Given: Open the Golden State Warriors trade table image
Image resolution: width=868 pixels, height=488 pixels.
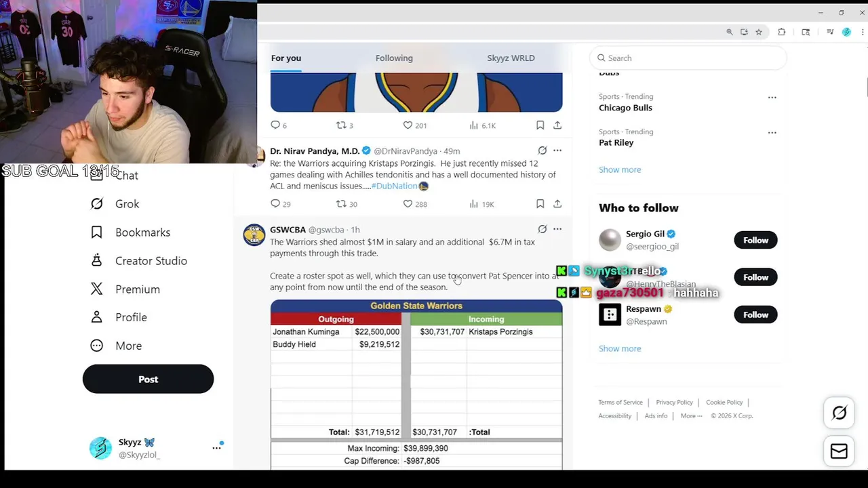Looking at the screenshot, I should 416,384.
